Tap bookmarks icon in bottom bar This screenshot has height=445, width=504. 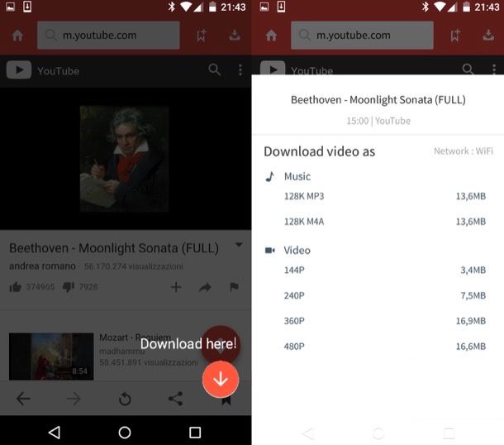click(226, 401)
